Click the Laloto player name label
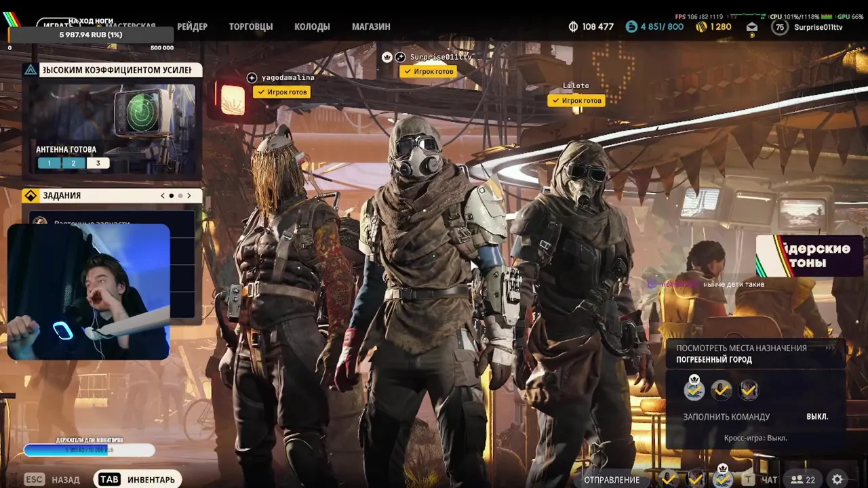This screenshot has width=868, height=488. [x=576, y=86]
